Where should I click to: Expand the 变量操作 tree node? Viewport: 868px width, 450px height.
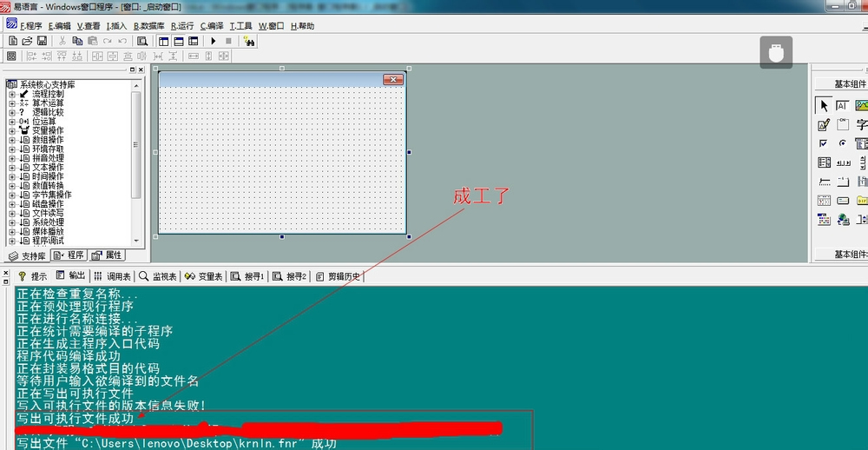coord(12,131)
